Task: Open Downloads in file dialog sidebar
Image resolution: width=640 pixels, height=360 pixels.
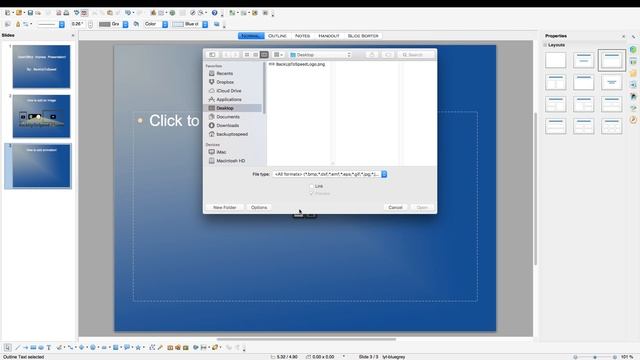Action: pos(227,125)
